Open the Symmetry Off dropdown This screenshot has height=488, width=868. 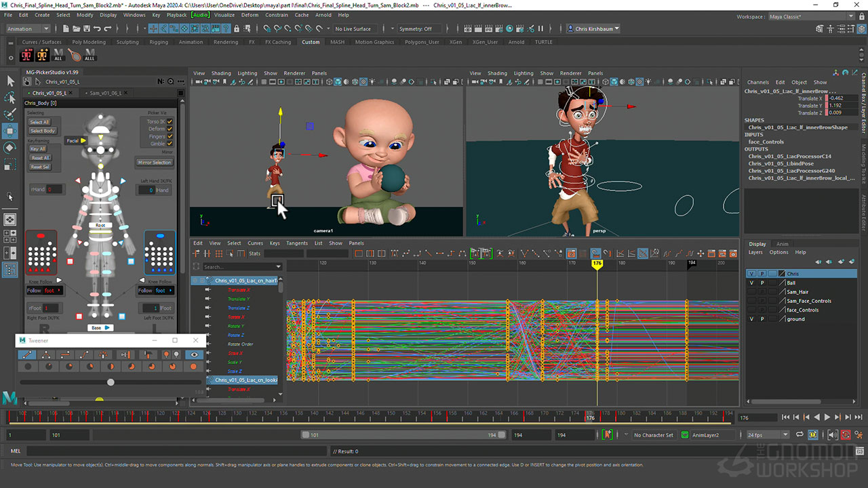419,28
